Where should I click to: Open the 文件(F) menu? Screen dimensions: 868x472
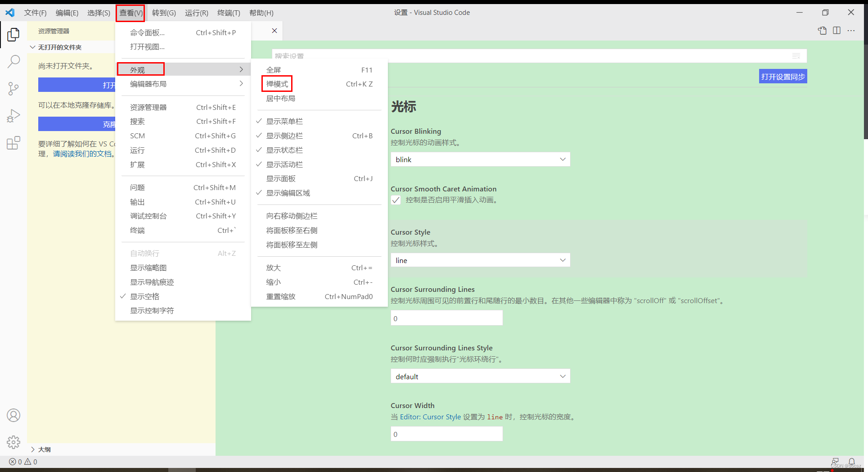click(x=35, y=13)
